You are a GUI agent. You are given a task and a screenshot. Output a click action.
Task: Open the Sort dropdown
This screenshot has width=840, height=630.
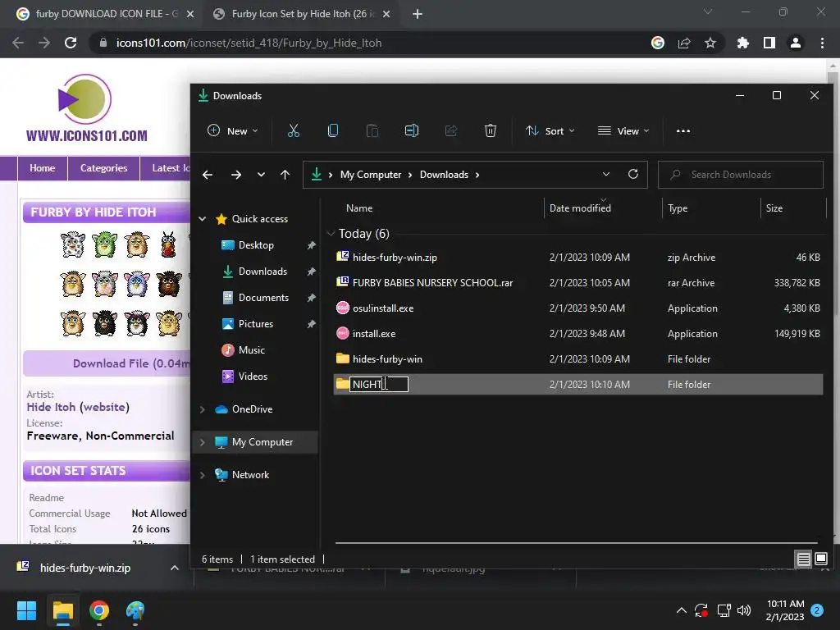[550, 130]
